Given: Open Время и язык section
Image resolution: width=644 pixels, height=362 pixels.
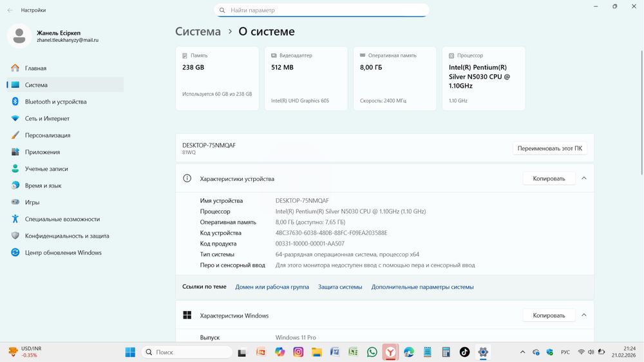Looking at the screenshot, I should 65,186.
